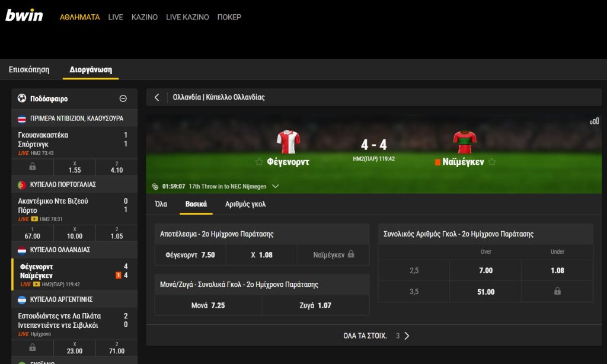Click red card icon in sidebar Ναϊμέγκεν row

[119, 275]
